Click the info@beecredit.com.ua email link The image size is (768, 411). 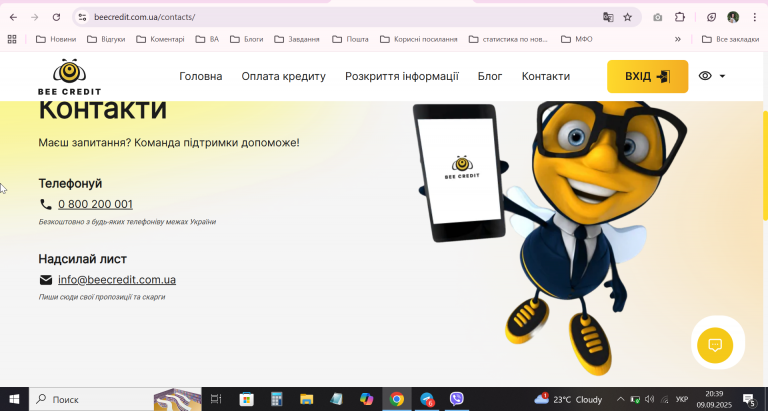coord(117,280)
